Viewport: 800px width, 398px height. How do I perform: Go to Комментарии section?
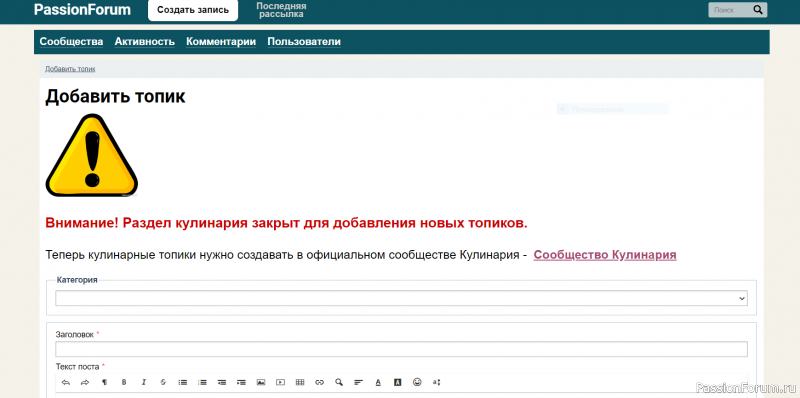point(221,42)
